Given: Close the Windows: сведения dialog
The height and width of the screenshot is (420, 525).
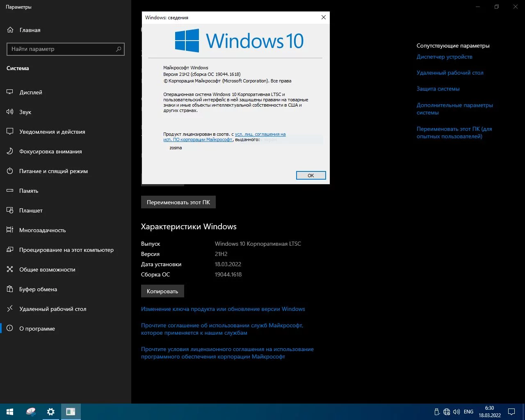Looking at the screenshot, I should [x=324, y=17].
